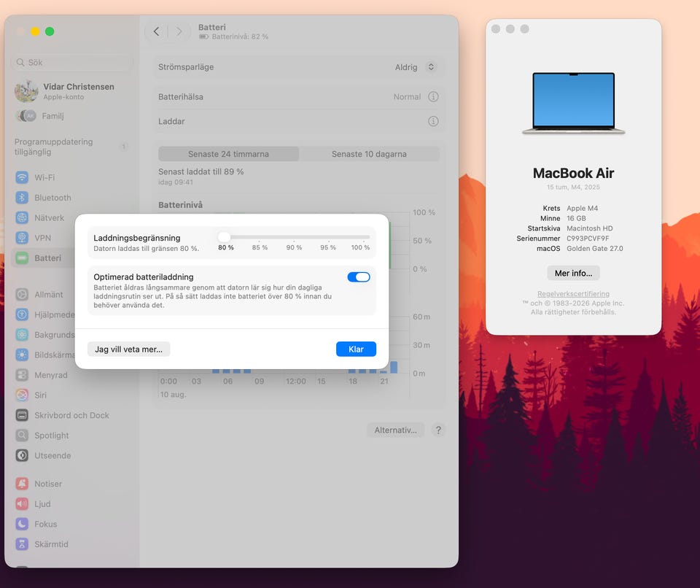
Task: Select the Wi-Fi label in sidebar
Action: pos(44,177)
